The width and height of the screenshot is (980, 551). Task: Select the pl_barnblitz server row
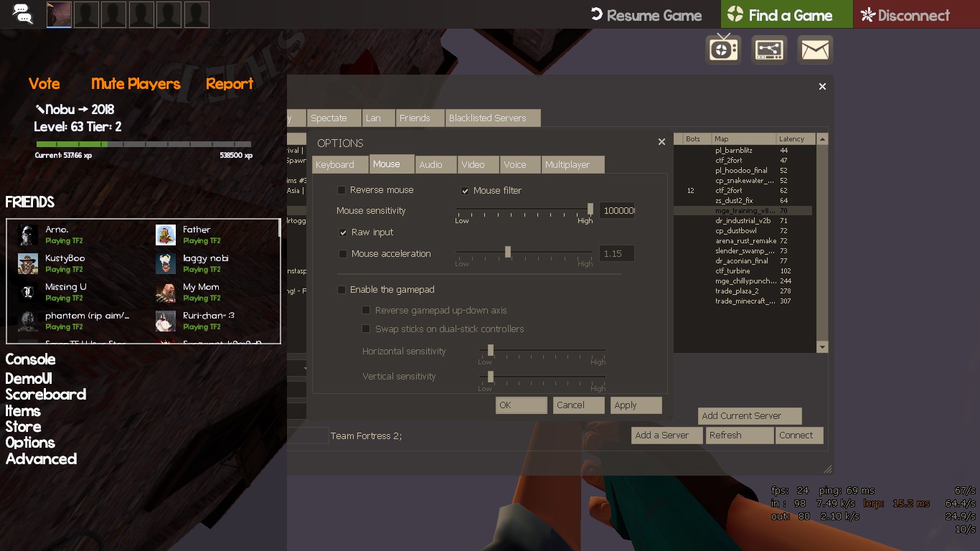point(743,151)
